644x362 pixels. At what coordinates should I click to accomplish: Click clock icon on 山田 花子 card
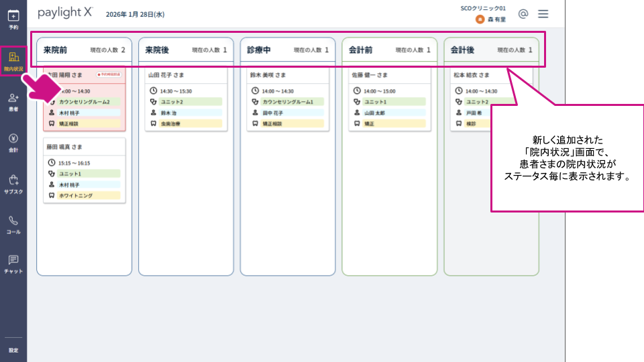click(x=153, y=90)
